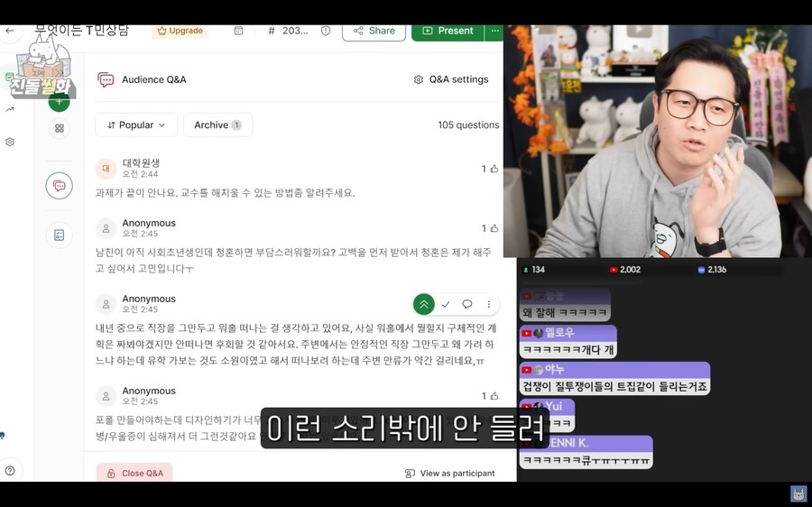
Task: Go back with the top-left arrow
Action: click(x=9, y=31)
